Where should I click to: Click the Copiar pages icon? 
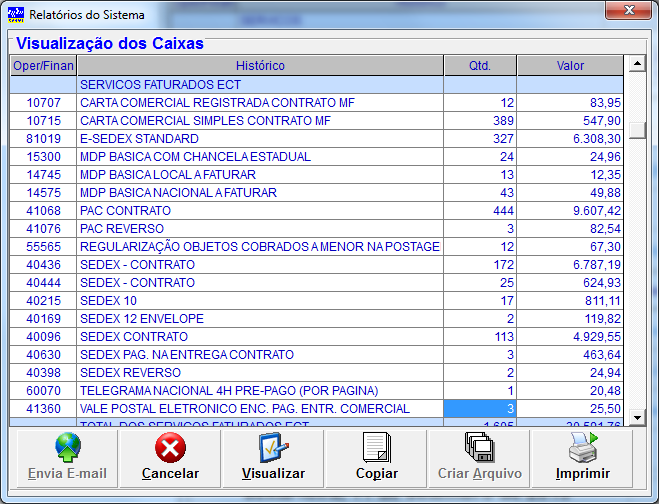coord(377,448)
